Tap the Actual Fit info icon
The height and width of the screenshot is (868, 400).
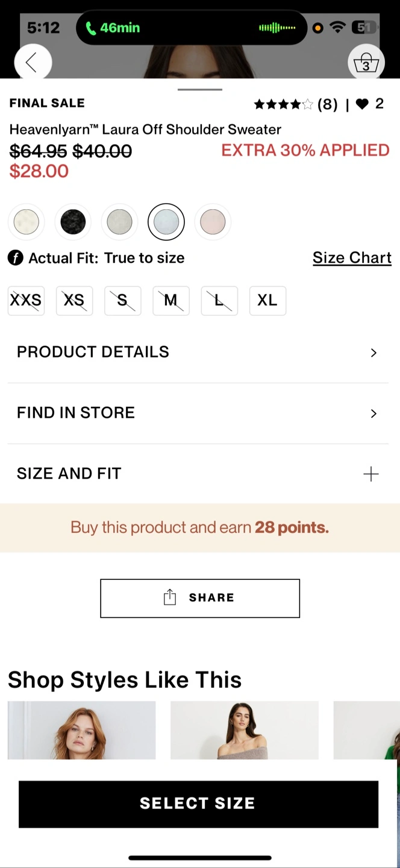coord(16,259)
